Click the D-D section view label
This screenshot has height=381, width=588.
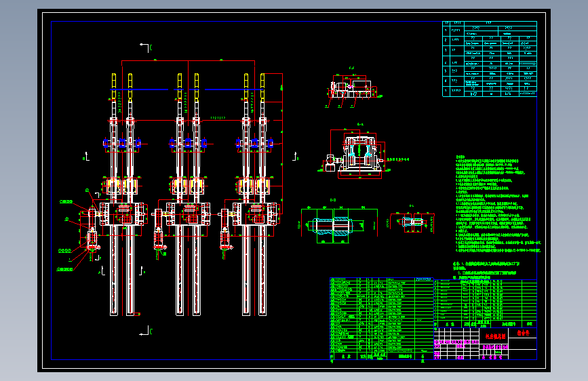coord(332,200)
